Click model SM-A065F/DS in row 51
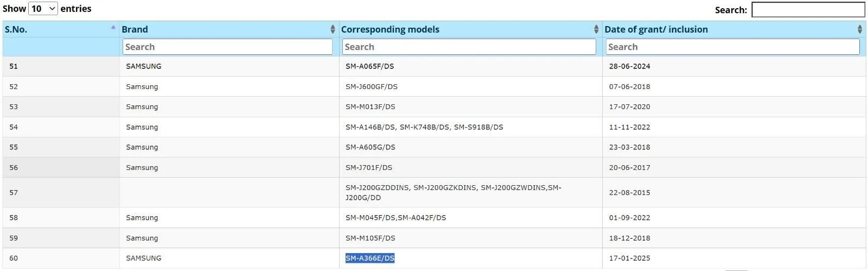The image size is (868, 271). point(369,66)
